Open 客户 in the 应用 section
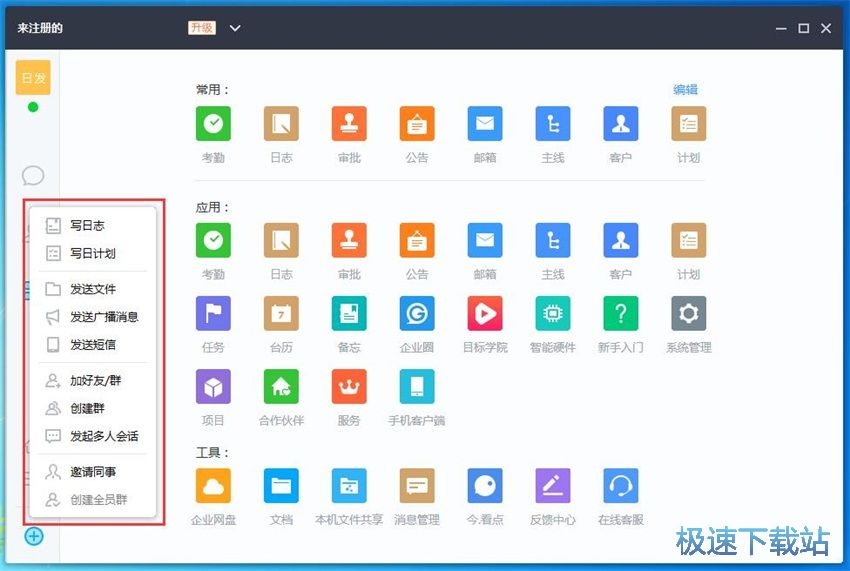The height and width of the screenshot is (571, 850). [x=621, y=240]
